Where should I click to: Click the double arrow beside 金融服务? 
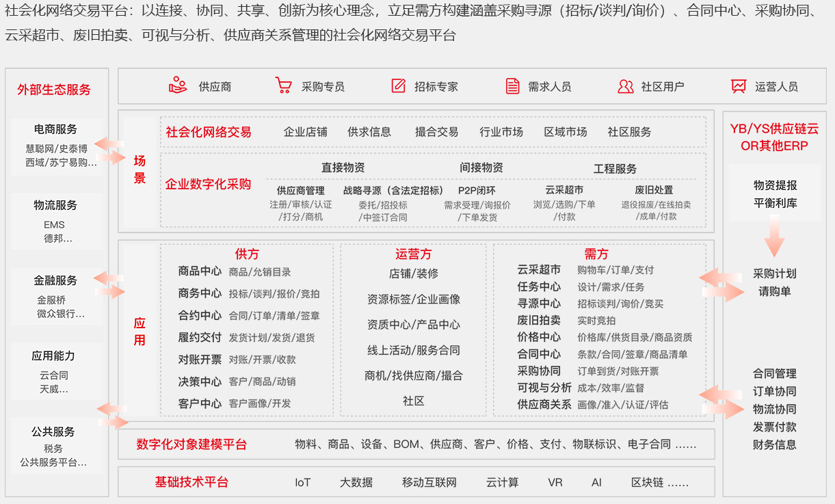[x=109, y=284]
